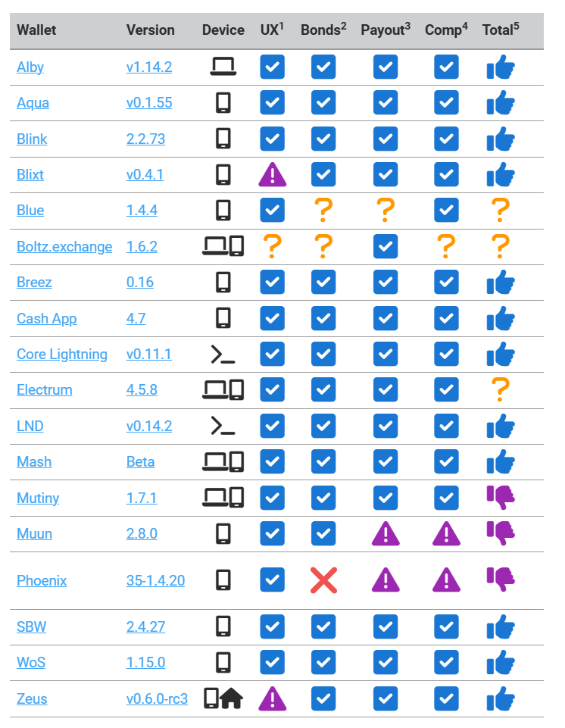This screenshot has width=565, height=728.
Task: Open Phoenix version 35-1.4.20 link
Action: tap(155, 580)
